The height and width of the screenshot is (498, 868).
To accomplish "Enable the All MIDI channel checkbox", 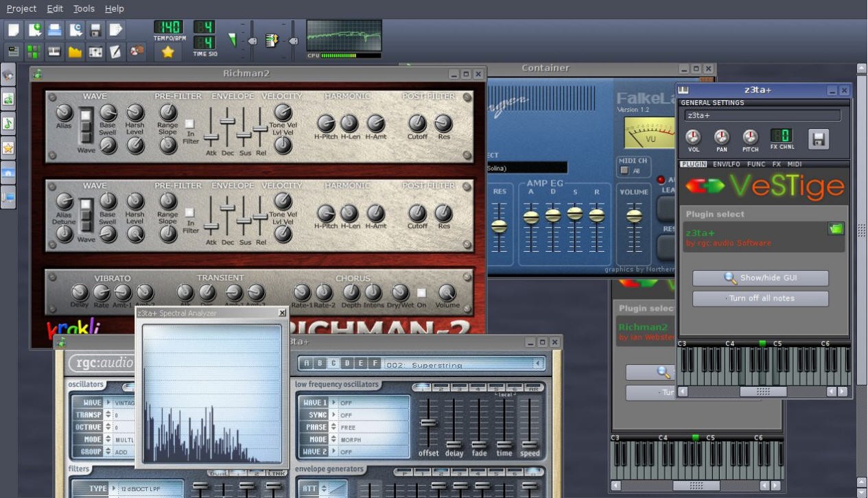I will pyautogui.click(x=624, y=170).
